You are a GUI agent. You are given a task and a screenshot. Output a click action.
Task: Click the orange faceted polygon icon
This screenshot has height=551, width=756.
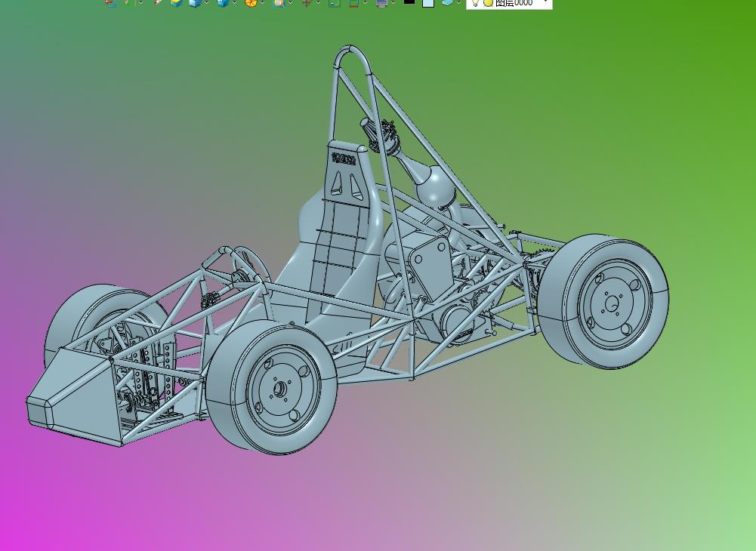pos(251,3)
